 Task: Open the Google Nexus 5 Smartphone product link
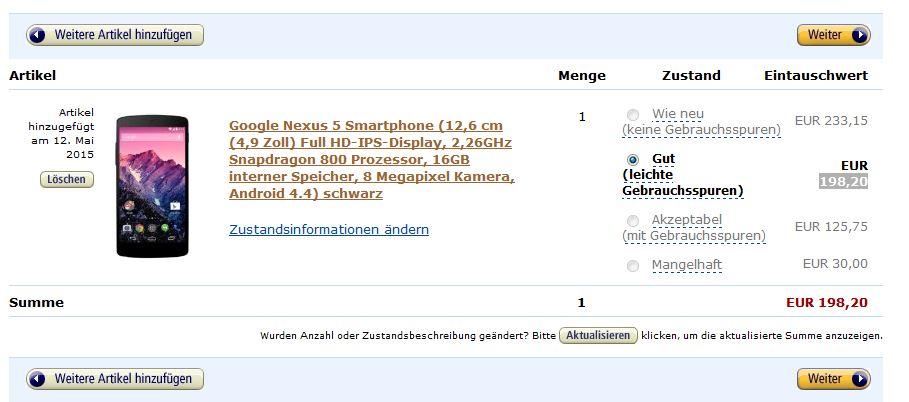pyautogui.click(x=372, y=160)
